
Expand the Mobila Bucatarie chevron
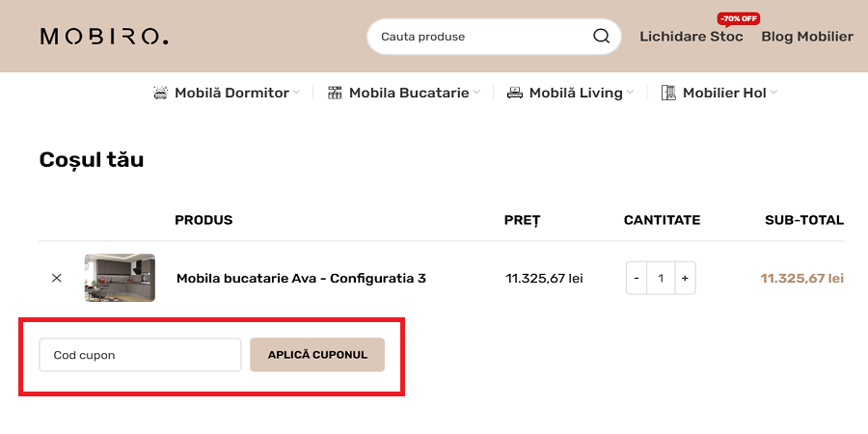click(x=476, y=93)
